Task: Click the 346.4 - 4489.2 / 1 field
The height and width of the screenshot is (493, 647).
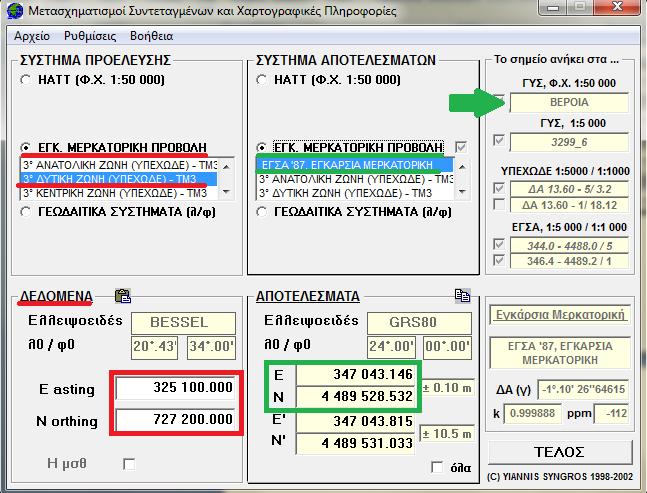Action: click(x=569, y=261)
